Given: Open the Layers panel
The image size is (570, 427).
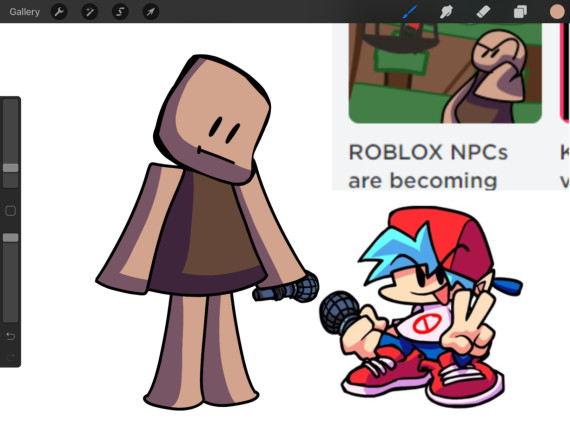Looking at the screenshot, I should pyautogui.click(x=520, y=12).
